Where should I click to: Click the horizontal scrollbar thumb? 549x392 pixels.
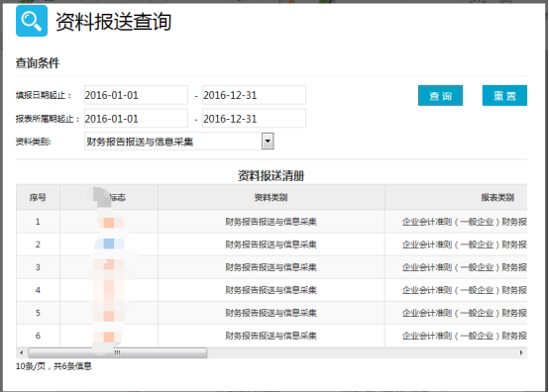tap(117, 352)
